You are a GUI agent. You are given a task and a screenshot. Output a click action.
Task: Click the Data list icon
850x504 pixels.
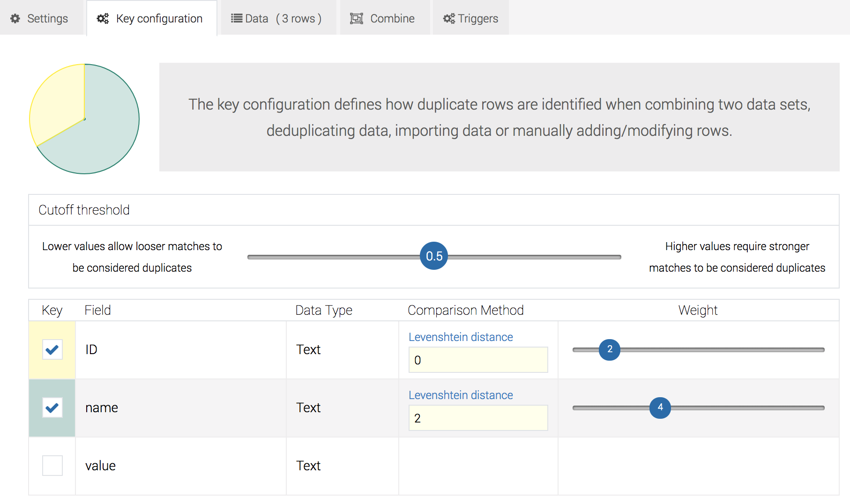[237, 19]
